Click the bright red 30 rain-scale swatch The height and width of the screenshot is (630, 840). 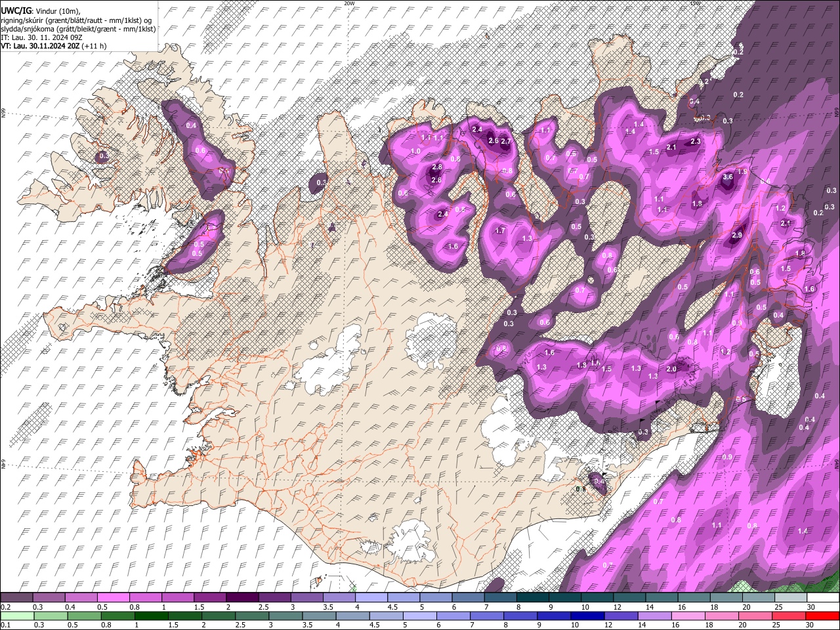pyautogui.click(x=823, y=616)
